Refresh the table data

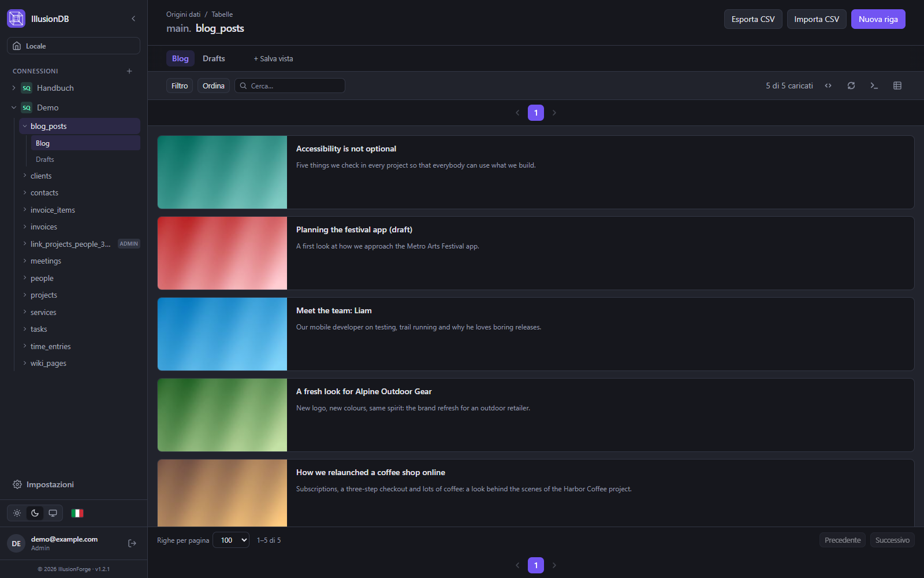(x=851, y=86)
